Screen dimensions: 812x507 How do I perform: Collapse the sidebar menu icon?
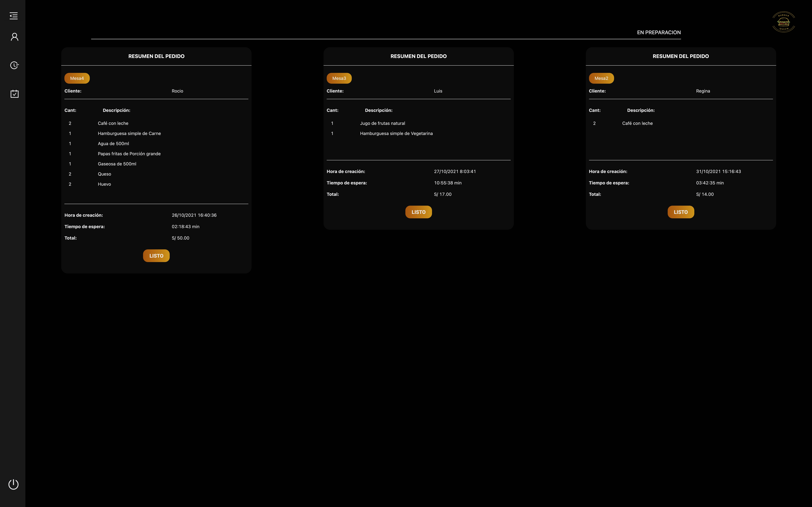[x=14, y=16]
